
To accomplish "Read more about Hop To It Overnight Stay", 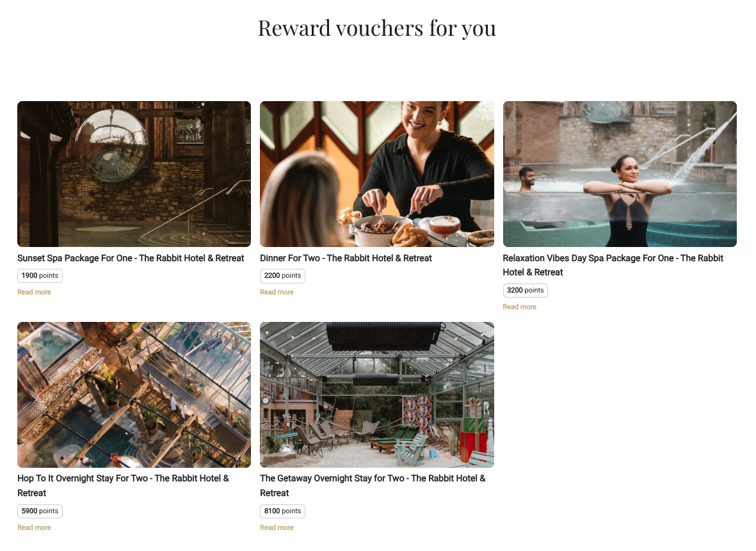I will 34,527.
